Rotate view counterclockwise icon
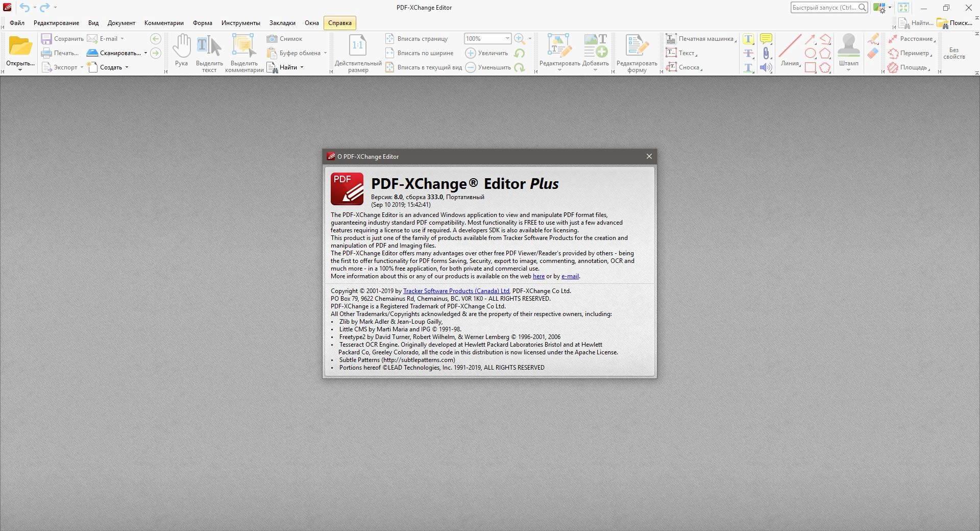 point(519,53)
